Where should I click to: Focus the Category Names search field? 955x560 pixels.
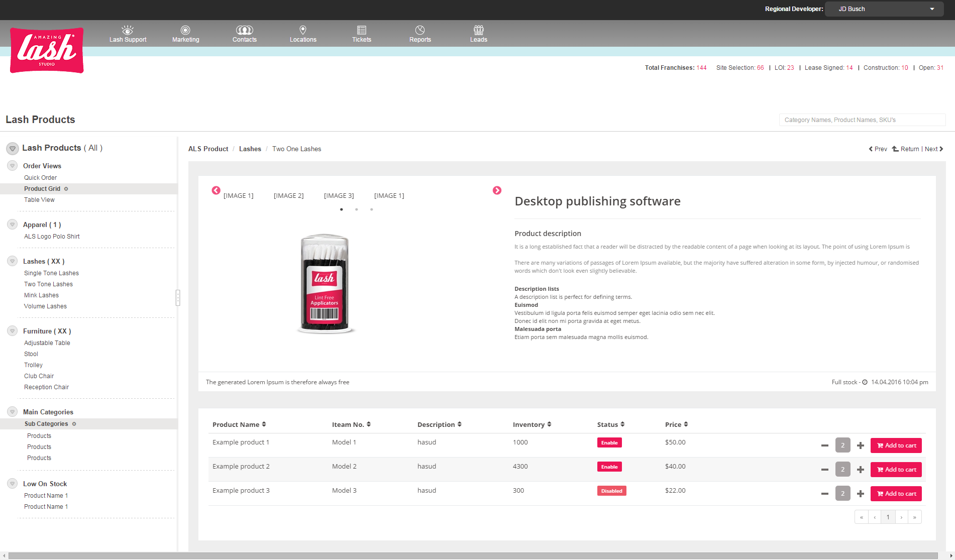(862, 120)
